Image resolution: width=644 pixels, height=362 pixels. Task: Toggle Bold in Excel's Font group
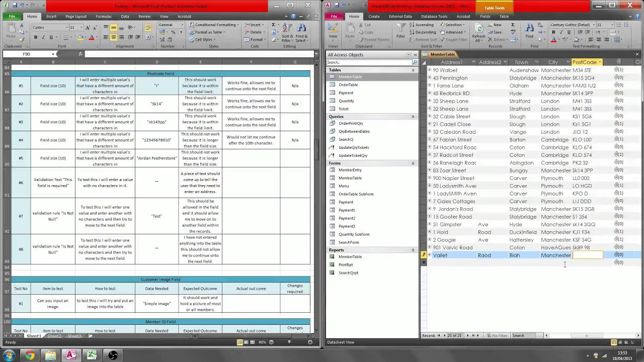coord(36,37)
